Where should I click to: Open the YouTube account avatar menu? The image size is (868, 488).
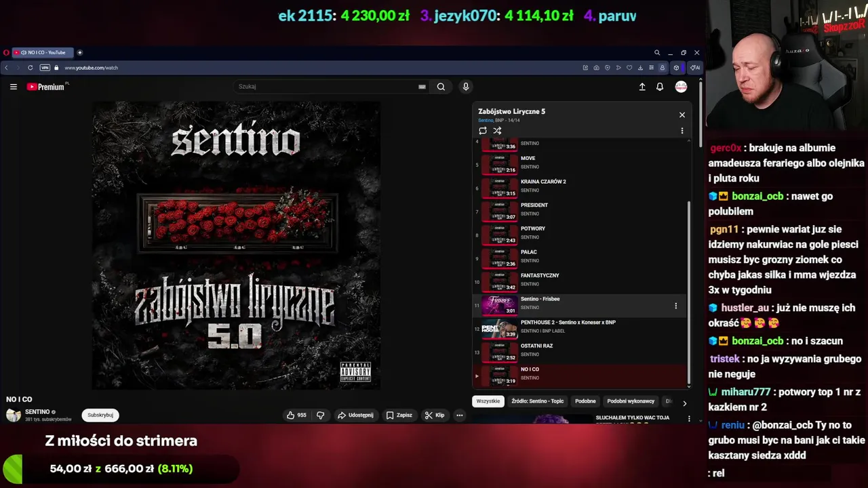click(x=681, y=87)
